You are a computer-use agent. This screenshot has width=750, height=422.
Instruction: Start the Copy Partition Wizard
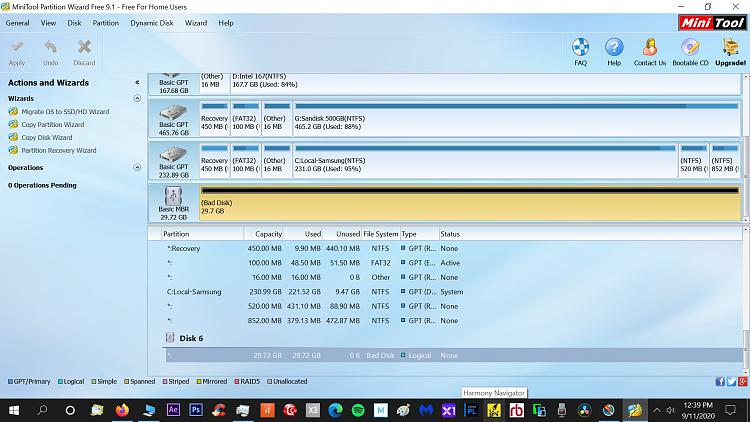point(53,124)
